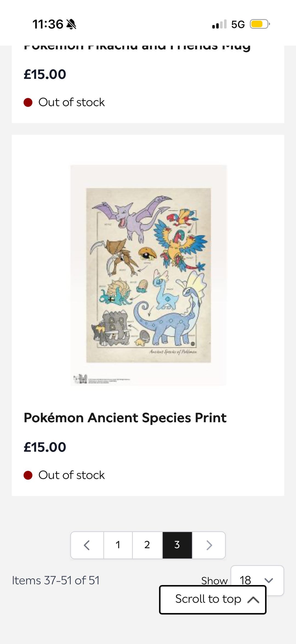Tap the battery indicator in status bar
Screen dimensions: 296x644
coord(259,24)
